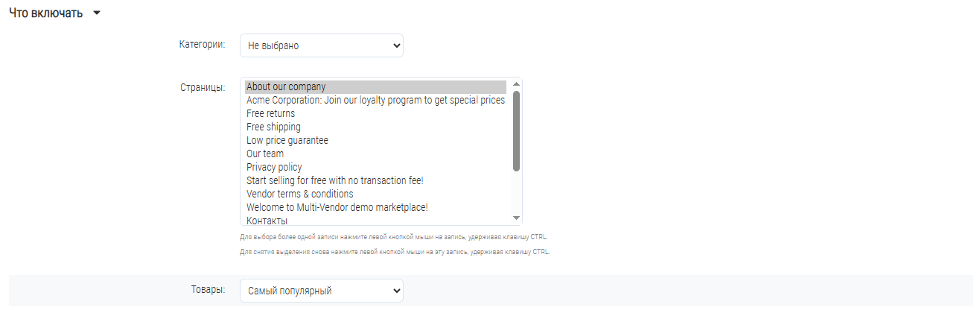The height and width of the screenshot is (310, 980).
Task: Open the 'Товары' dropdown showing 'Самый популярный'
Action: [x=322, y=291]
